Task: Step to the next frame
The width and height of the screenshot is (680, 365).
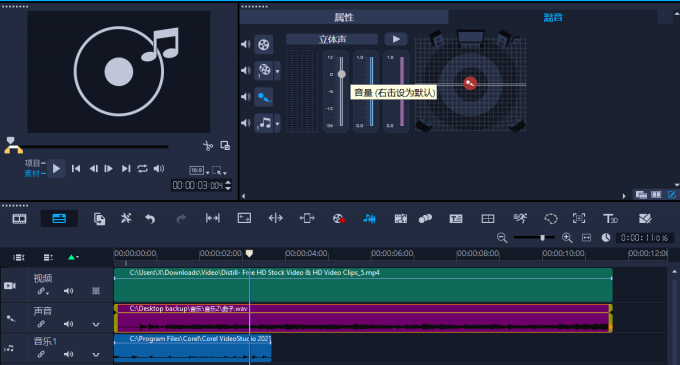Action: click(x=108, y=168)
